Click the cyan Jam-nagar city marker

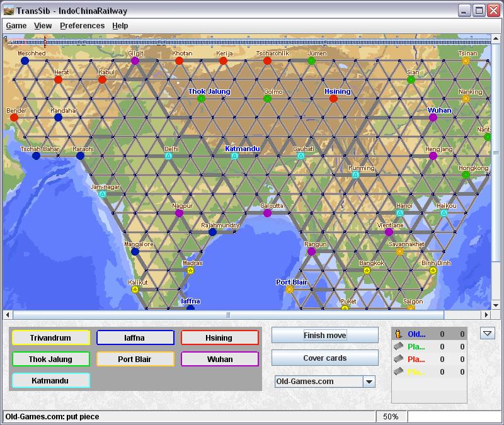(x=102, y=194)
